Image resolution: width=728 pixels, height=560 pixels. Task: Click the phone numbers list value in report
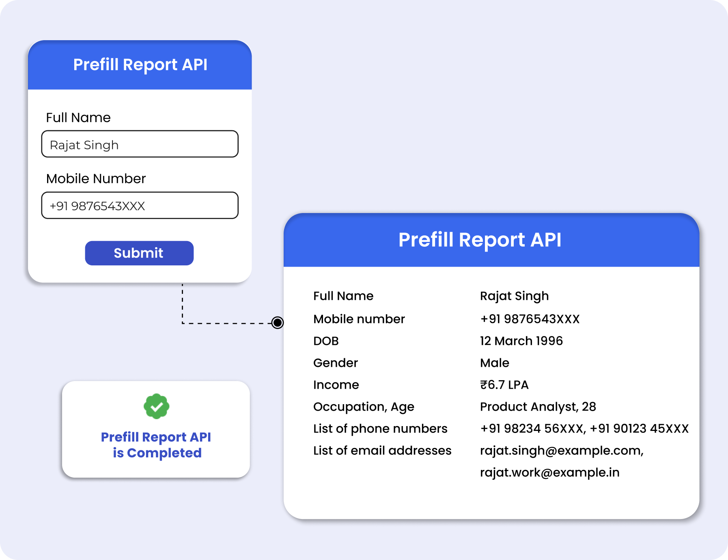coord(584,429)
